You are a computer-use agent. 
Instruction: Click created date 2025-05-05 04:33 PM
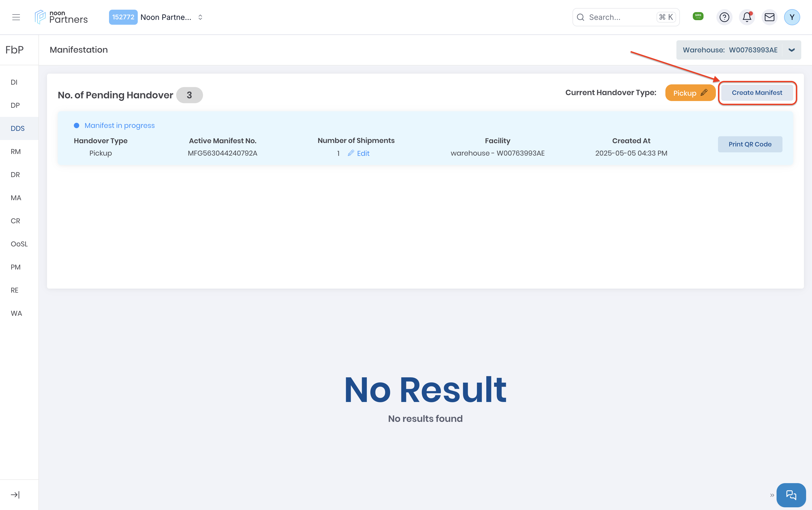[x=631, y=153]
